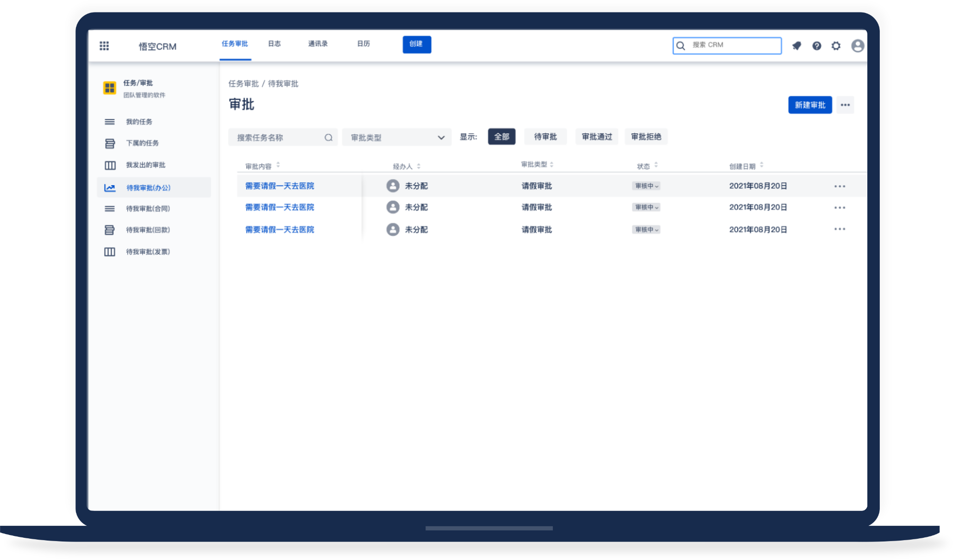The width and height of the screenshot is (953, 560).
Task: Switch to the 日志 tab
Action: click(x=274, y=44)
